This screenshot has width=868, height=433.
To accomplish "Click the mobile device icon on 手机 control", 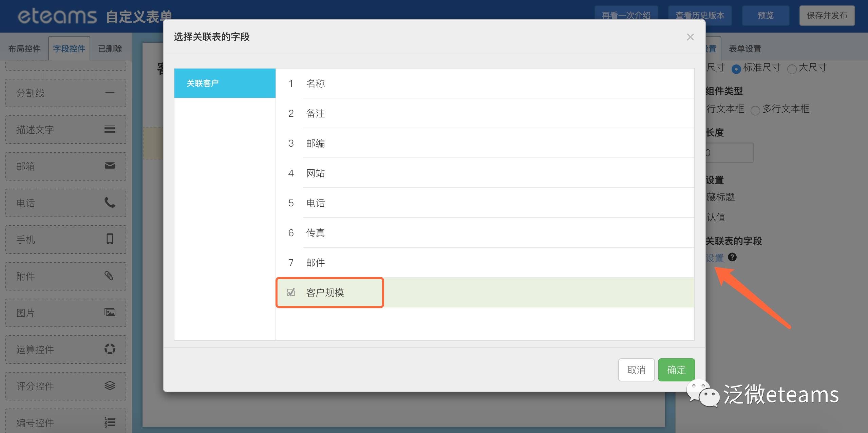I will 110,239.
